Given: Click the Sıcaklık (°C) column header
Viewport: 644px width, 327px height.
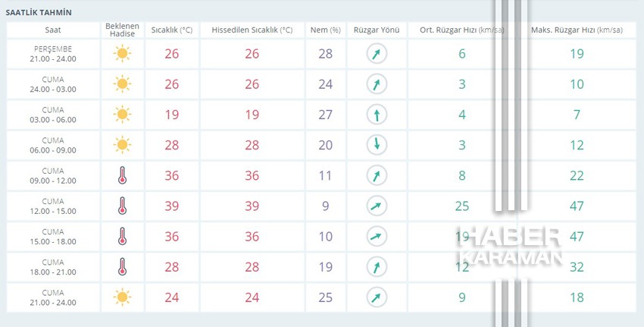Looking at the screenshot, I should [x=172, y=30].
